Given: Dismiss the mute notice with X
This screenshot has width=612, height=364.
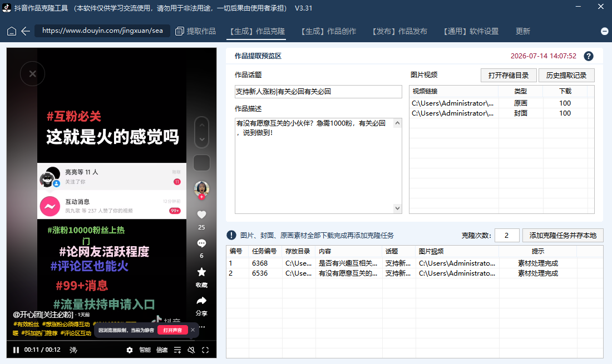Looking at the screenshot, I should pos(193,330).
